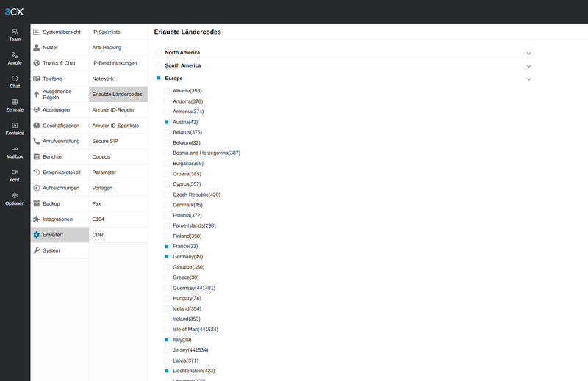
Task: Click the Guernsey(441481) label
Action: coord(194,288)
